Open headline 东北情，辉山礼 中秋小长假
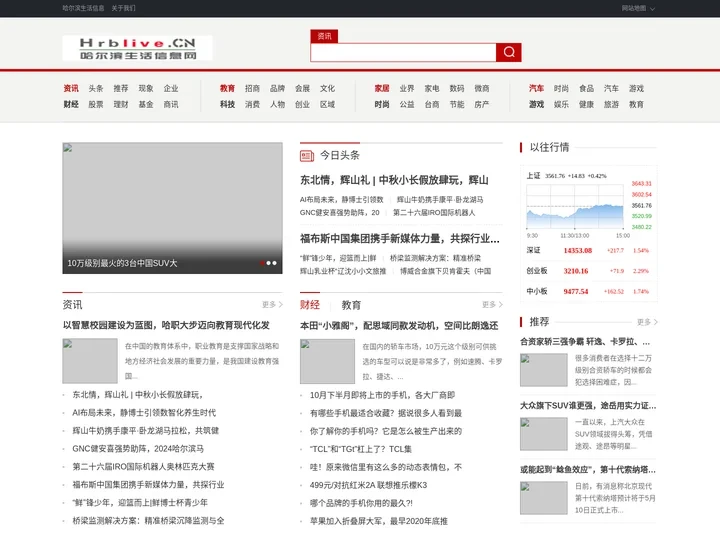The height and width of the screenshot is (540, 720). 394,180
